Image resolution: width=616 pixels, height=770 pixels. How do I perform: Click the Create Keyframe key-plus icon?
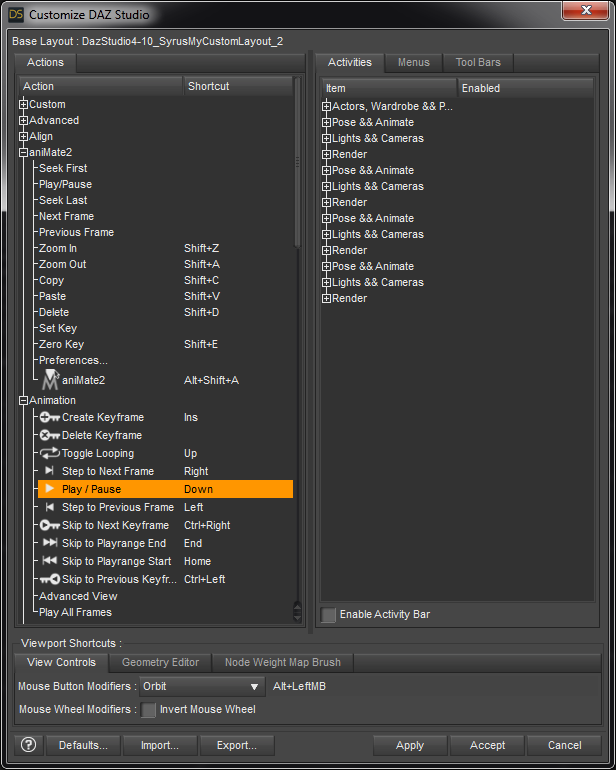coord(50,417)
